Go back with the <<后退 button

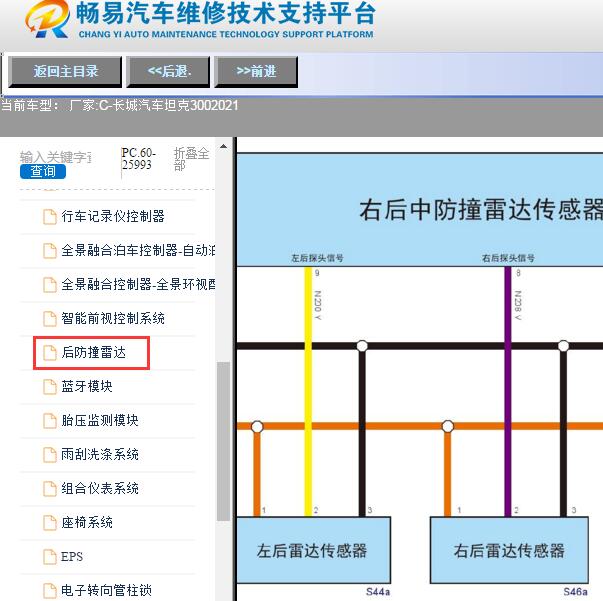point(168,72)
